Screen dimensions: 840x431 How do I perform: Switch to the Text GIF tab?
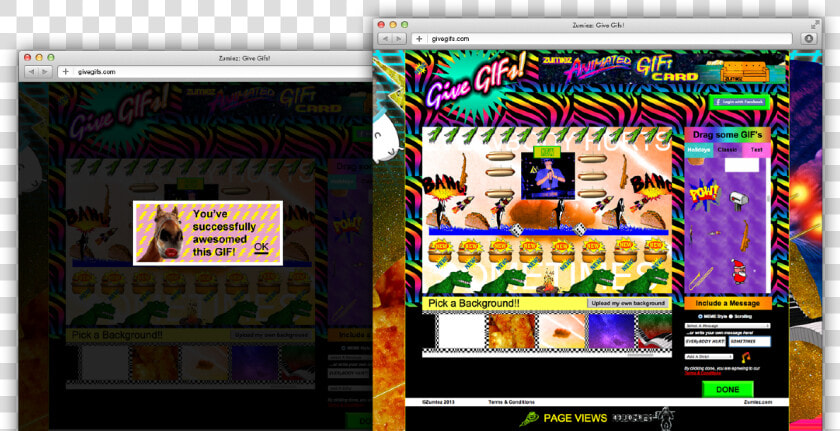pyautogui.click(x=756, y=150)
